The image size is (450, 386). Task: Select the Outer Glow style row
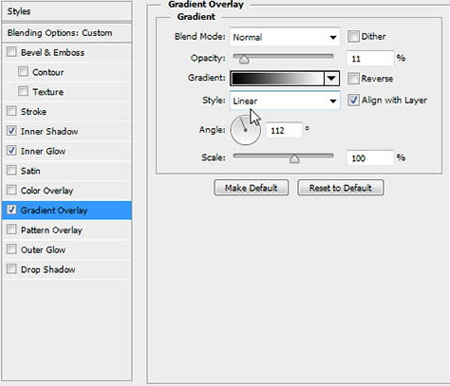67,249
